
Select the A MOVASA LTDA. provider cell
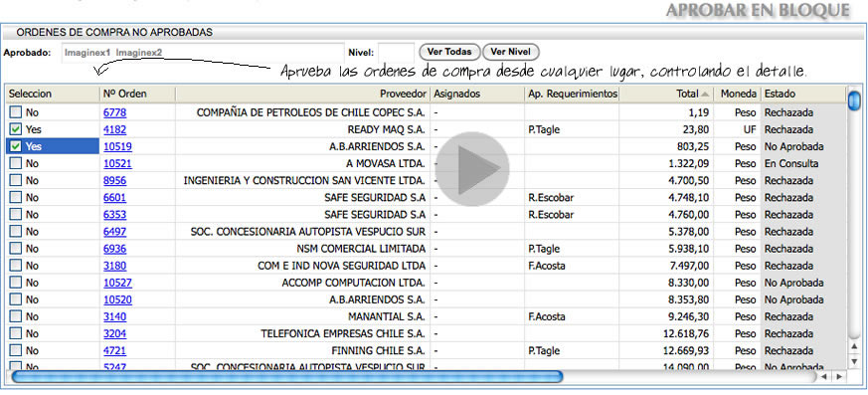point(302,163)
